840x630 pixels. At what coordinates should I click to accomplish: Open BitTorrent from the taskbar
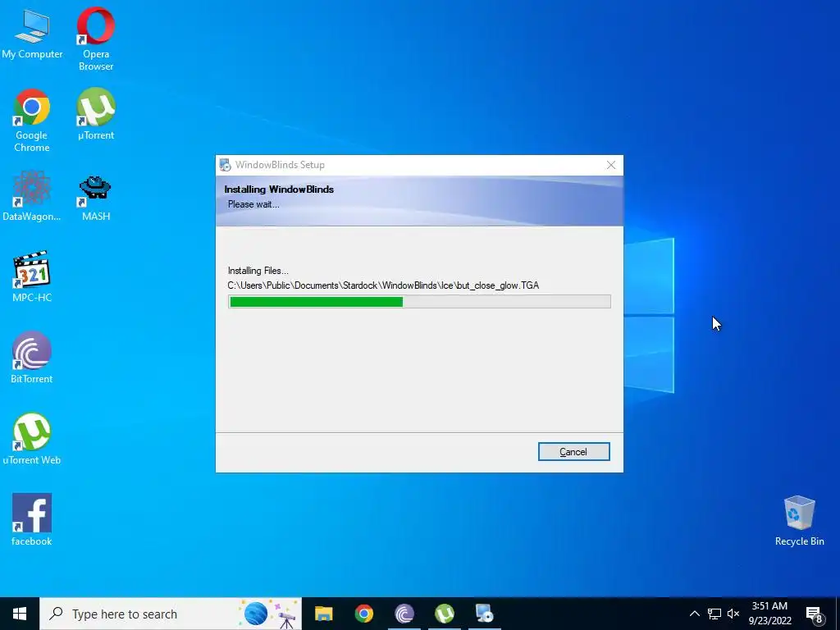(404, 614)
